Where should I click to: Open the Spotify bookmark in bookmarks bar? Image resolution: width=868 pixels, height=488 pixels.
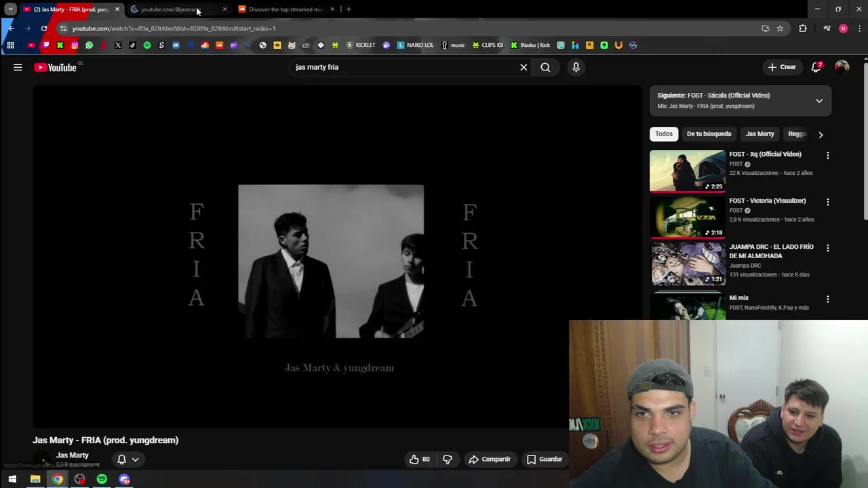pos(147,45)
